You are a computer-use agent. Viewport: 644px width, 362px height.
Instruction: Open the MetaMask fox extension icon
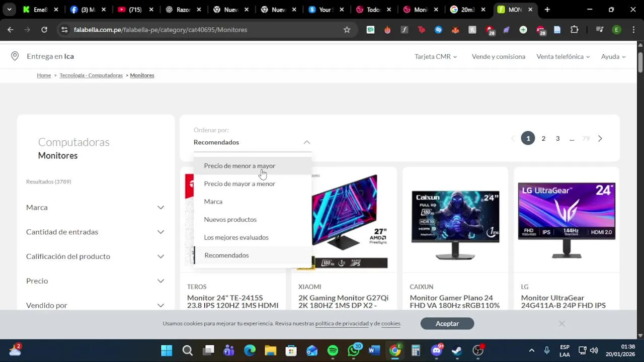click(455, 30)
